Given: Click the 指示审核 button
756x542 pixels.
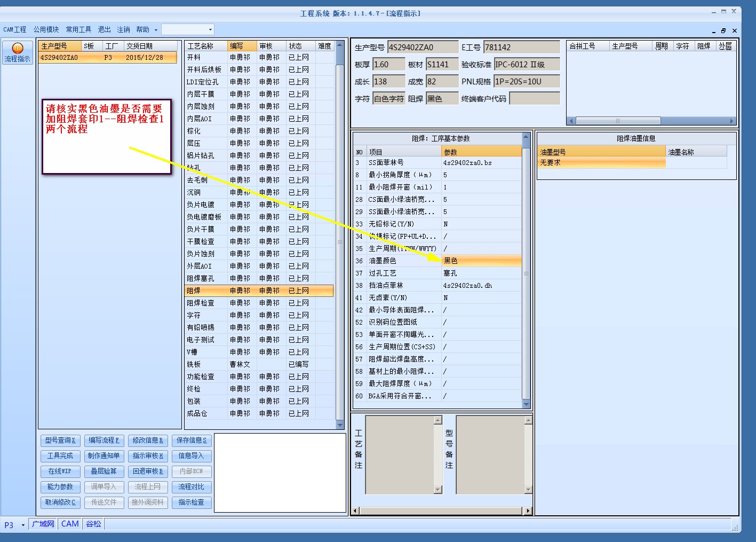Looking at the screenshot, I should click(148, 456).
